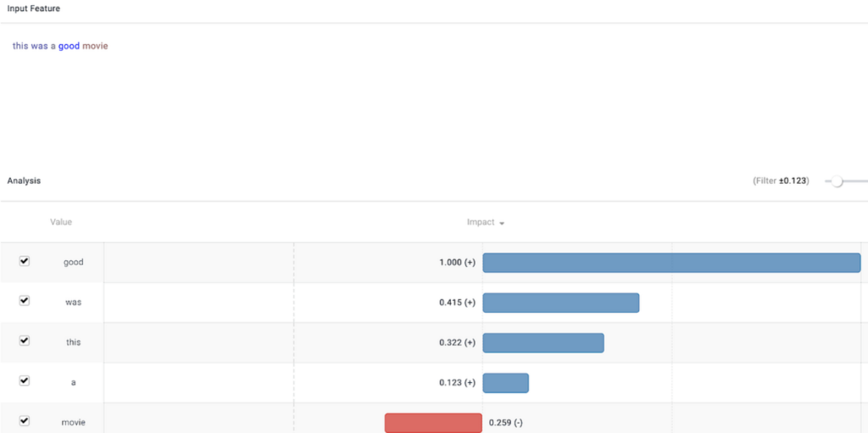Click the Analysis section heading
The height and width of the screenshot is (433, 868).
click(24, 180)
